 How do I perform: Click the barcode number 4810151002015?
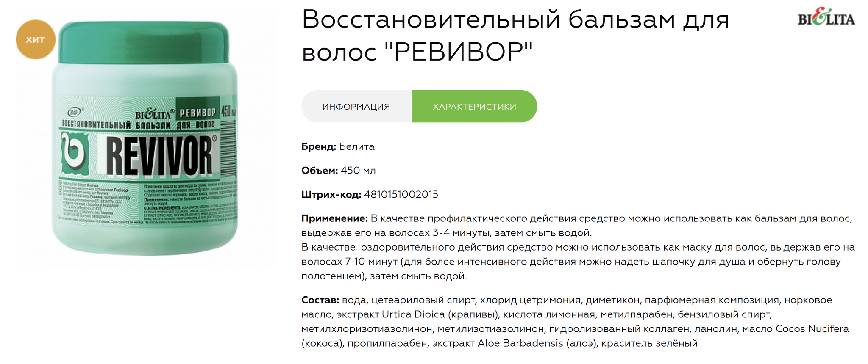tap(401, 195)
